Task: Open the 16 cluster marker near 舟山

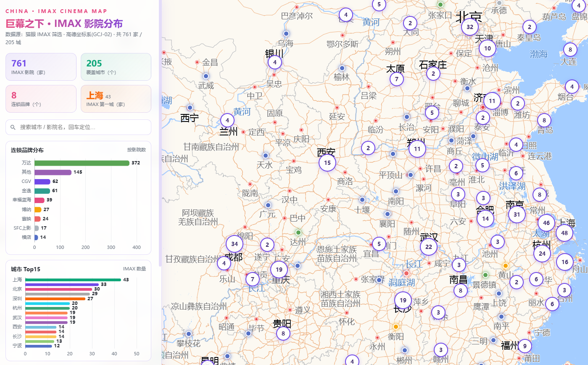Action: pyautogui.click(x=564, y=262)
